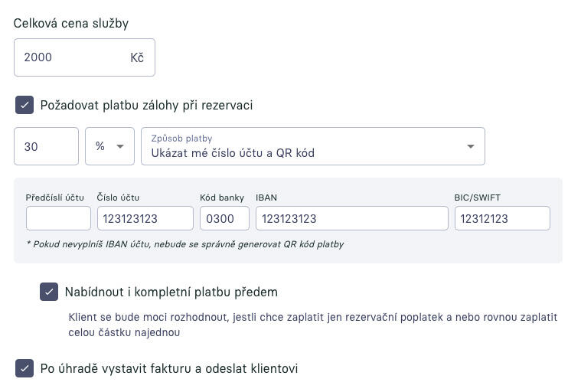Click the IBAN input field
581x392 pixels.
(351, 218)
